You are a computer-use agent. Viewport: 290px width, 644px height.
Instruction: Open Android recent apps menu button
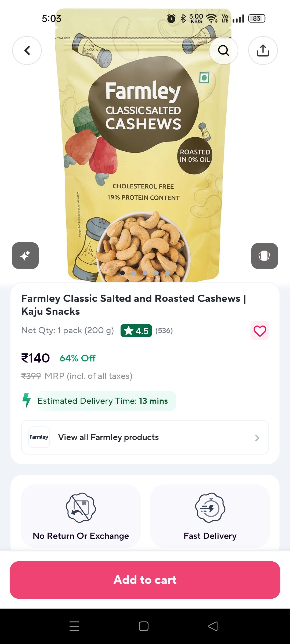pyautogui.click(x=74, y=626)
